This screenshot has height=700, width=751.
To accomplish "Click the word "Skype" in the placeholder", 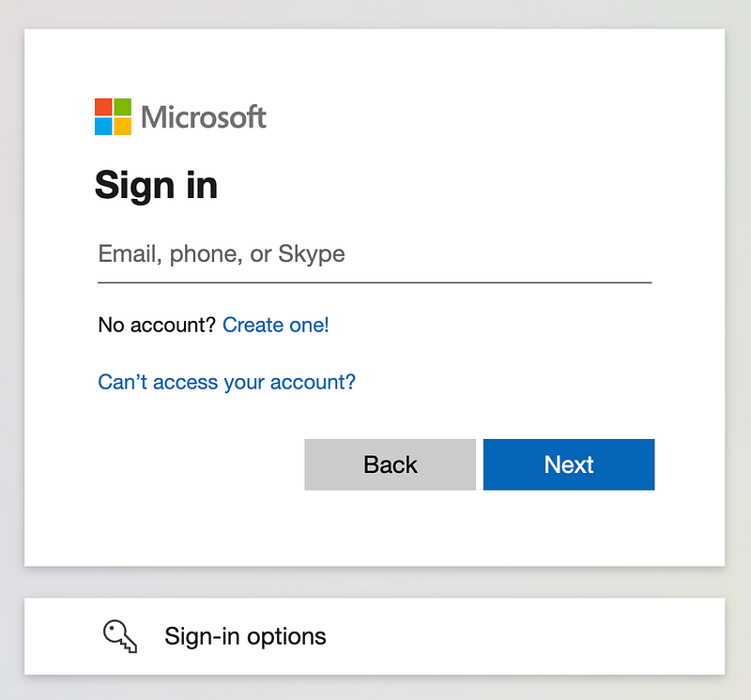I will (312, 254).
